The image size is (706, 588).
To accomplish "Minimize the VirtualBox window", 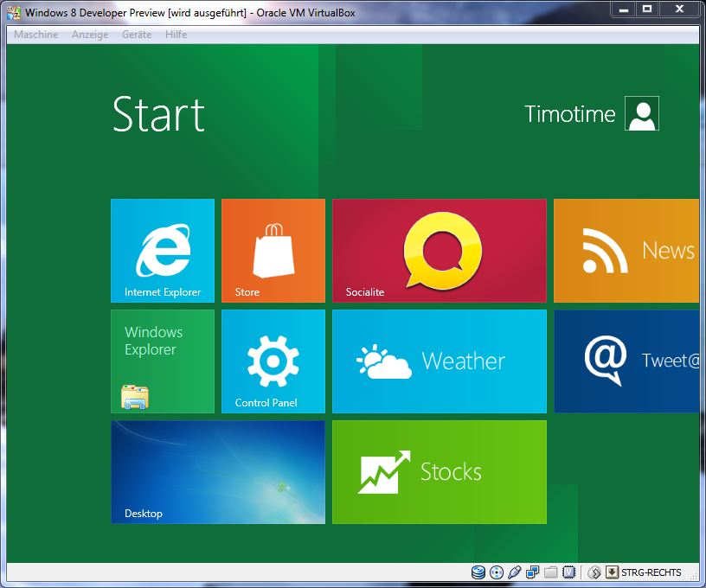I will click(x=624, y=9).
